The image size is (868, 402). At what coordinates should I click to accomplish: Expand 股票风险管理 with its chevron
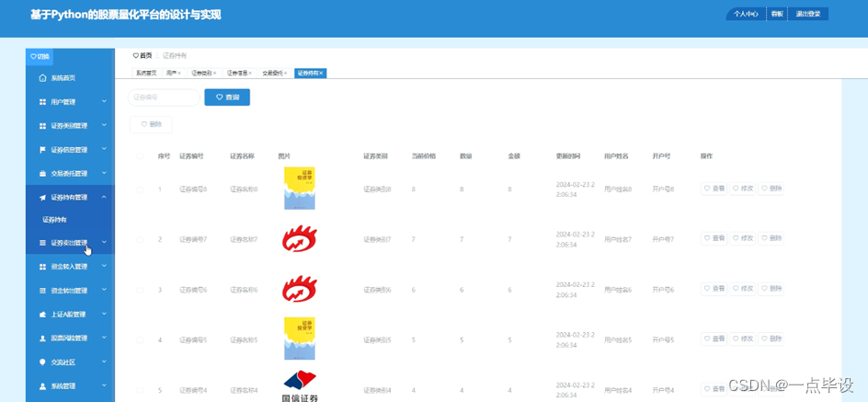pyautogui.click(x=104, y=338)
